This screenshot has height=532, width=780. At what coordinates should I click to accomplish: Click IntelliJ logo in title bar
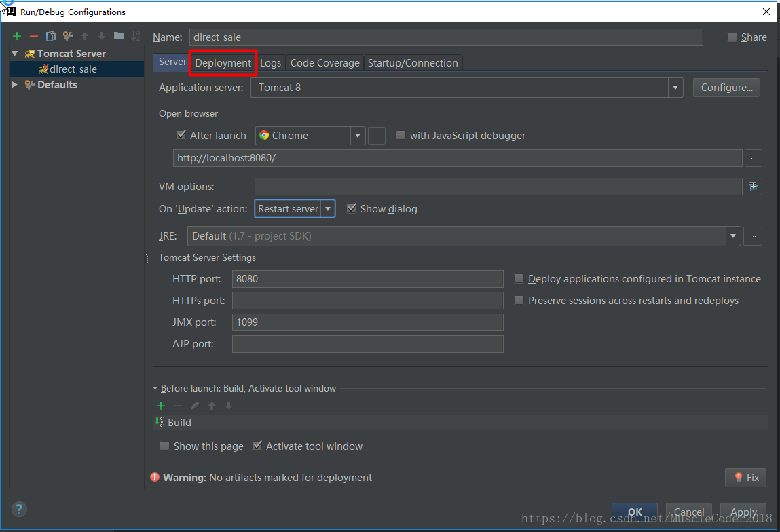click(x=11, y=12)
